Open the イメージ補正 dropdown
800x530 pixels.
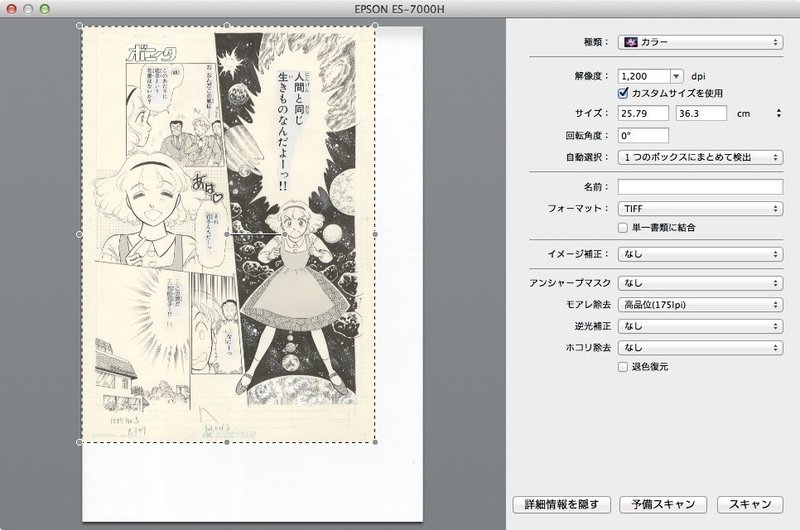click(700, 254)
